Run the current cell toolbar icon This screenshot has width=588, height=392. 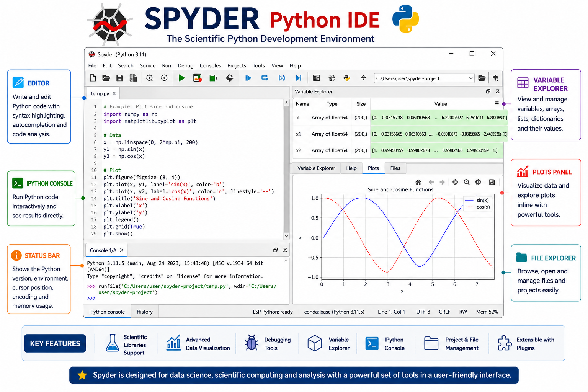198,78
